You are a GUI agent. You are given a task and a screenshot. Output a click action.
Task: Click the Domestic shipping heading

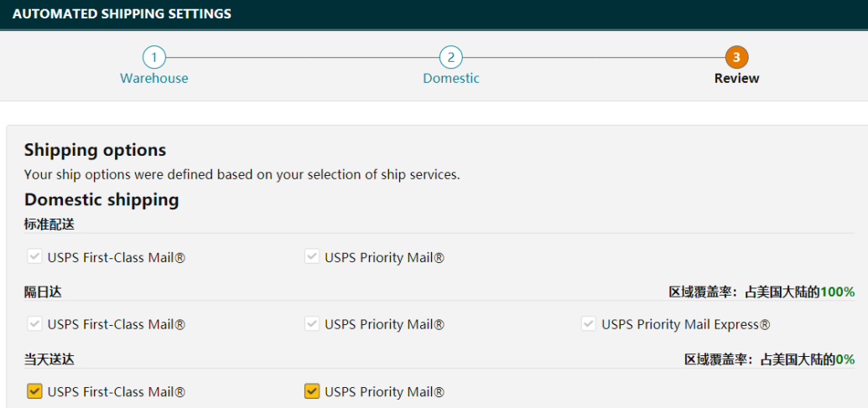click(101, 199)
